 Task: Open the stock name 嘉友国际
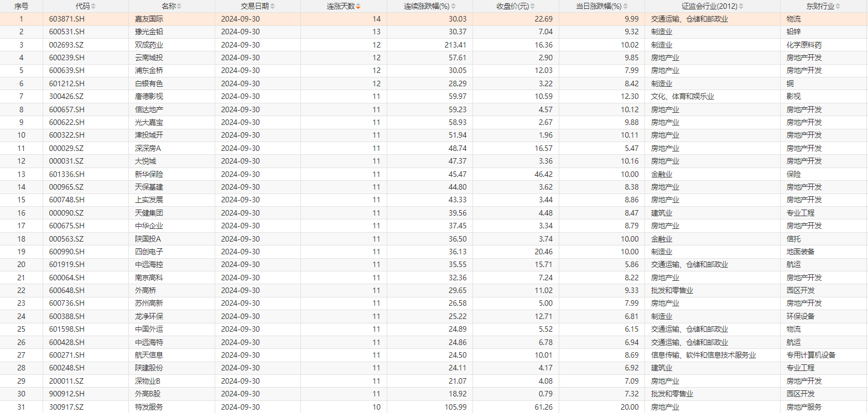149,19
